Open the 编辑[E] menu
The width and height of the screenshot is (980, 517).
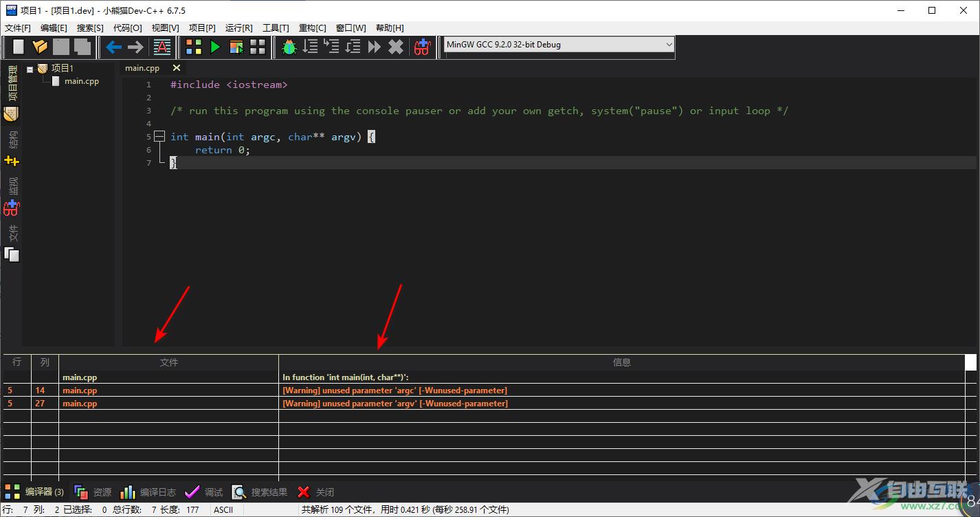pyautogui.click(x=54, y=28)
